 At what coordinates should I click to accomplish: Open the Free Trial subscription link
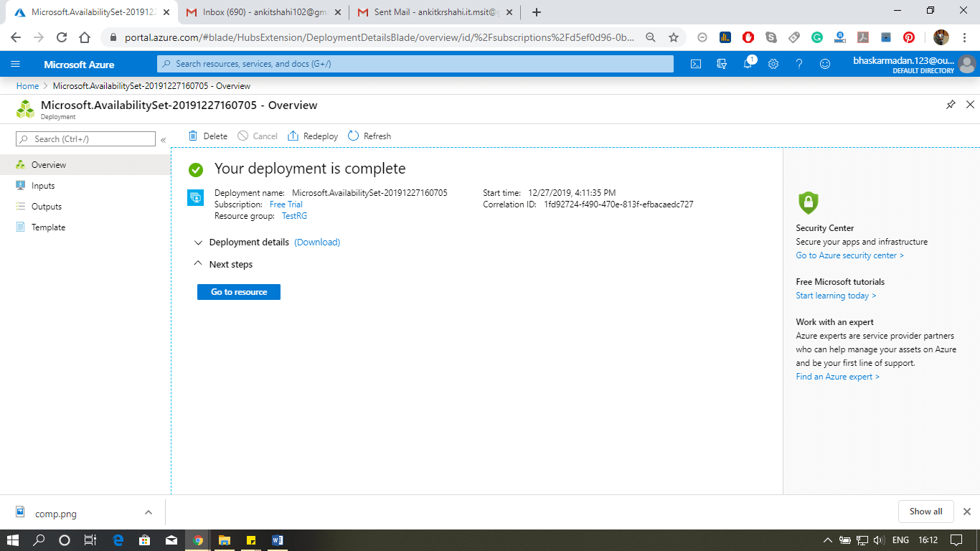click(286, 204)
